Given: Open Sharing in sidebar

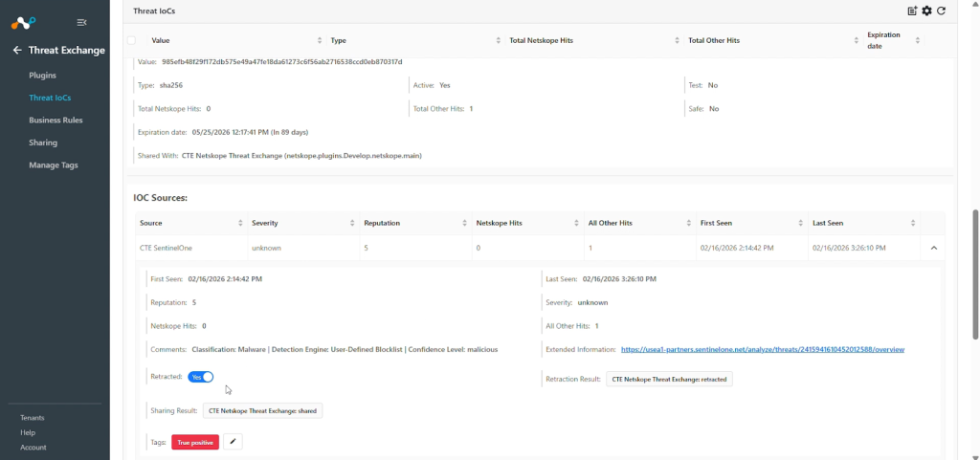Looking at the screenshot, I should (x=43, y=142).
